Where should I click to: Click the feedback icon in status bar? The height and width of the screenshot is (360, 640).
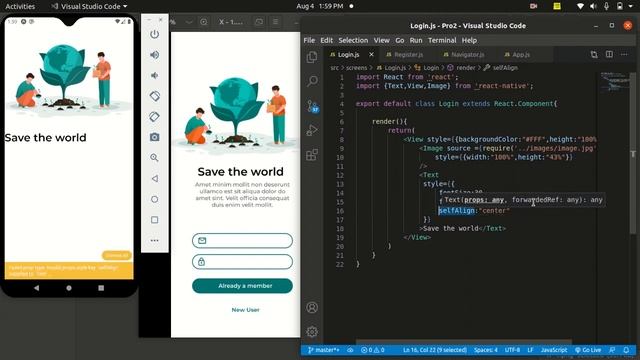click(x=612, y=350)
